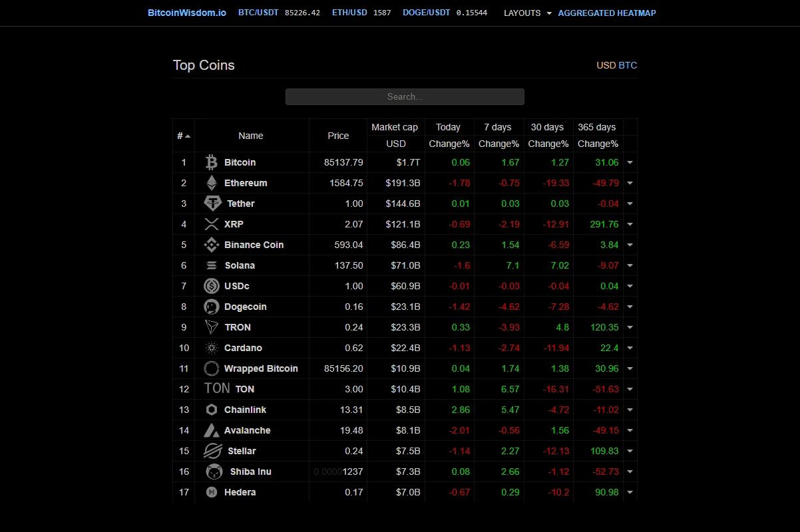Click the USDc logo icon
800x532 pixels.
[x=212, y=286]
